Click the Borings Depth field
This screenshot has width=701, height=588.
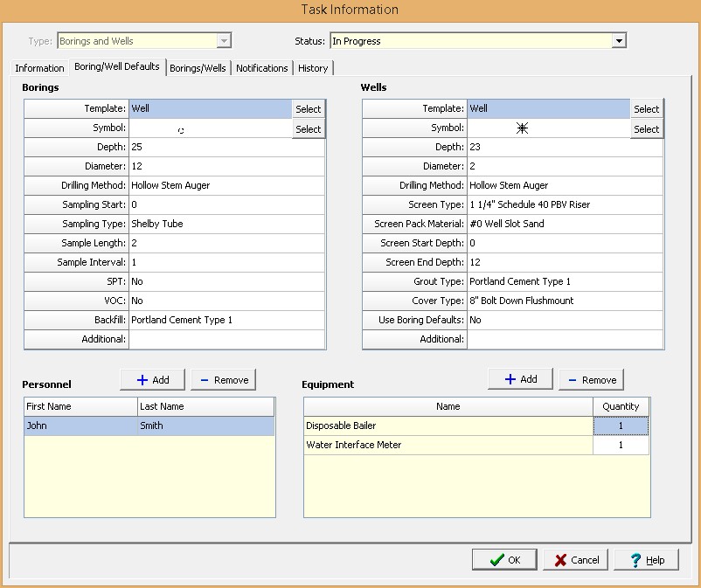tap(226, 147)
